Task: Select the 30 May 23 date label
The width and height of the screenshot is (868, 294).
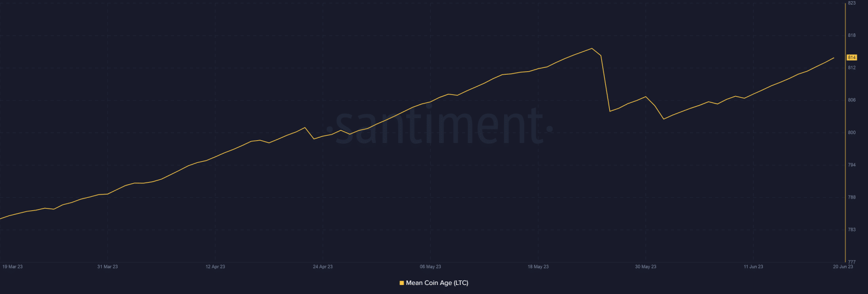Action: (646, 266)
